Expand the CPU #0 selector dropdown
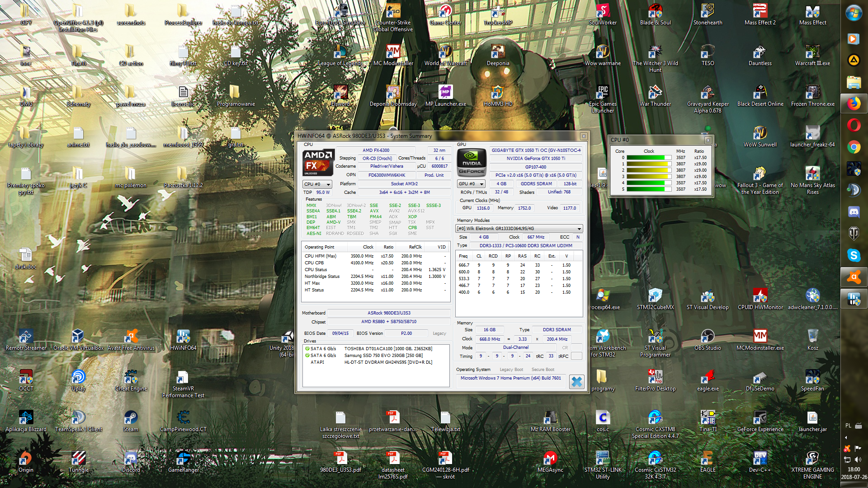This screenshot has width=868, height=488. pyautogui.click(x=317, y=184)
